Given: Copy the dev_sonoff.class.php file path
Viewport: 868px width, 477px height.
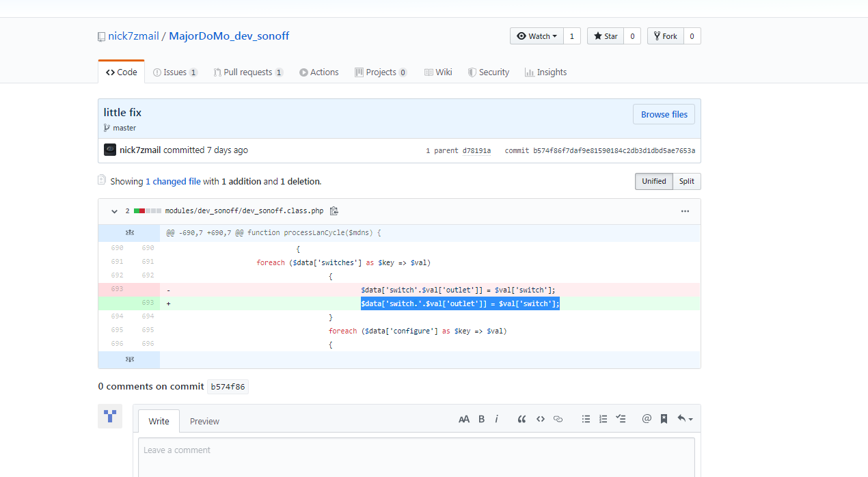Looking at the screenshot, I should coord(334,211).
